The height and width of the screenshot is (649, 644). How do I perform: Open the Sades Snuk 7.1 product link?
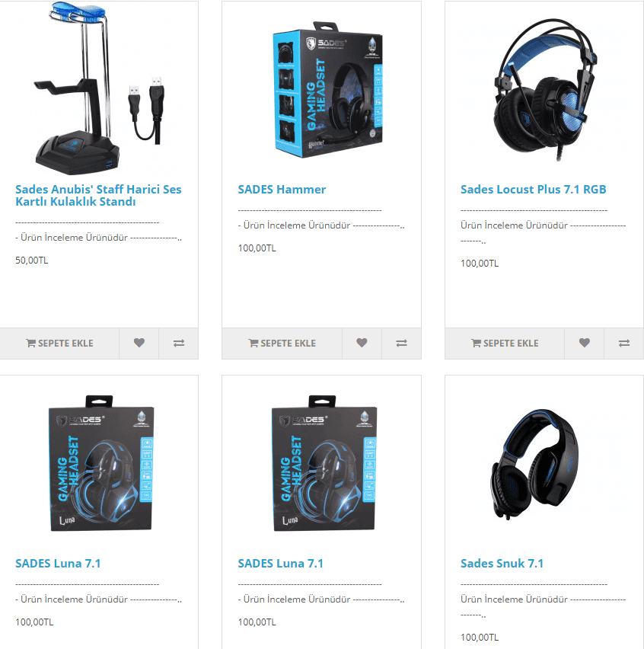click(x=502, y=564)
